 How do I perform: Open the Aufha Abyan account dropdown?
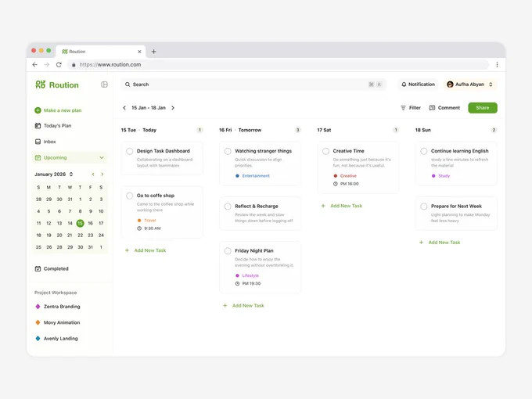470,84
